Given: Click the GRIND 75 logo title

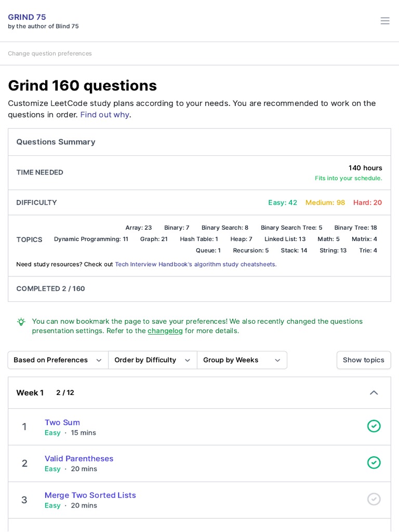Looking at the screenshot, I should coord(27,17).
